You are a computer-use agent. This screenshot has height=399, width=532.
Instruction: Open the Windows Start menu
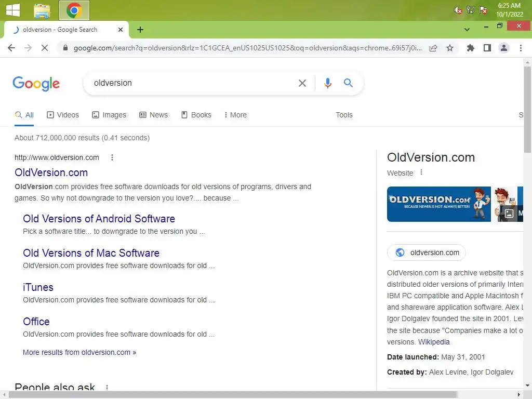(13, 10)
